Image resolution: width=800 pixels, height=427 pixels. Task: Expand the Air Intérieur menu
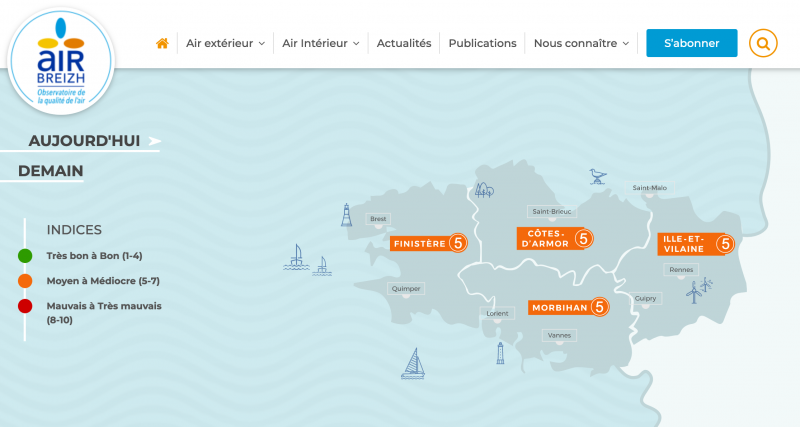[321, 43]
